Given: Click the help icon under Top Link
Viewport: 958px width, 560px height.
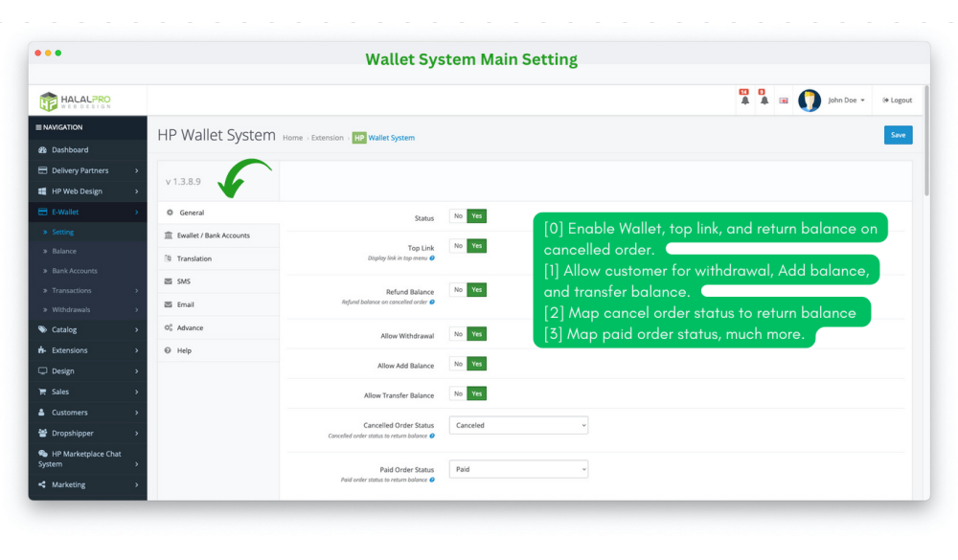Looking at the screenshot, I should tap(432, 258).
